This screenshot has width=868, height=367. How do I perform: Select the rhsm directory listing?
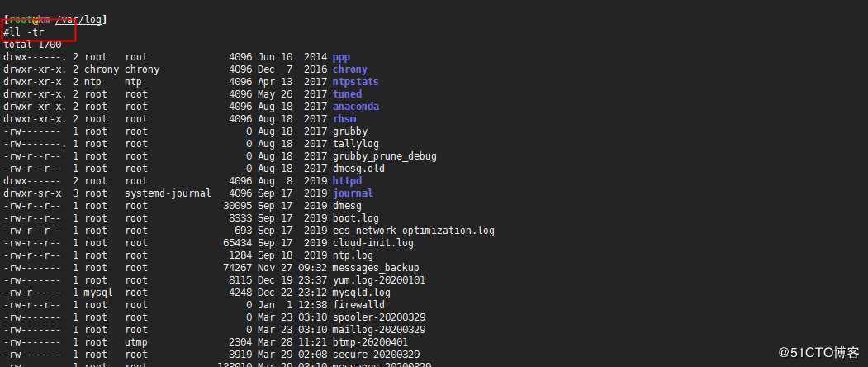344,119
